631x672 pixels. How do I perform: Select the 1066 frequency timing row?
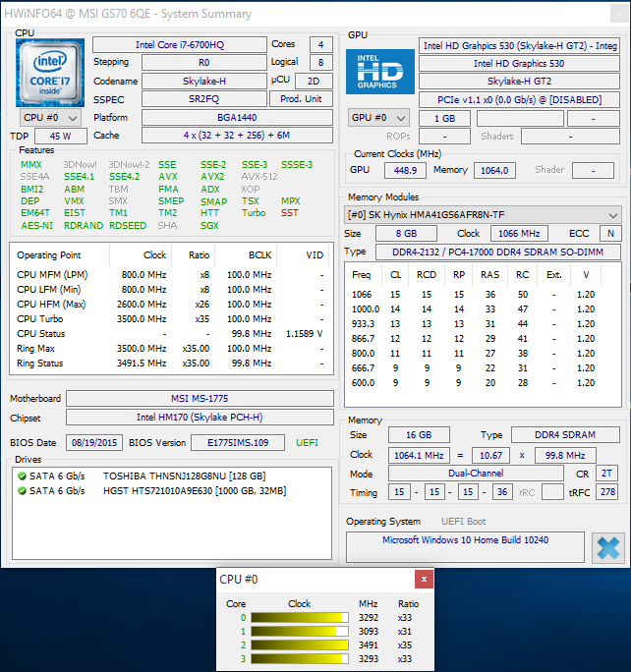point(483,295)
